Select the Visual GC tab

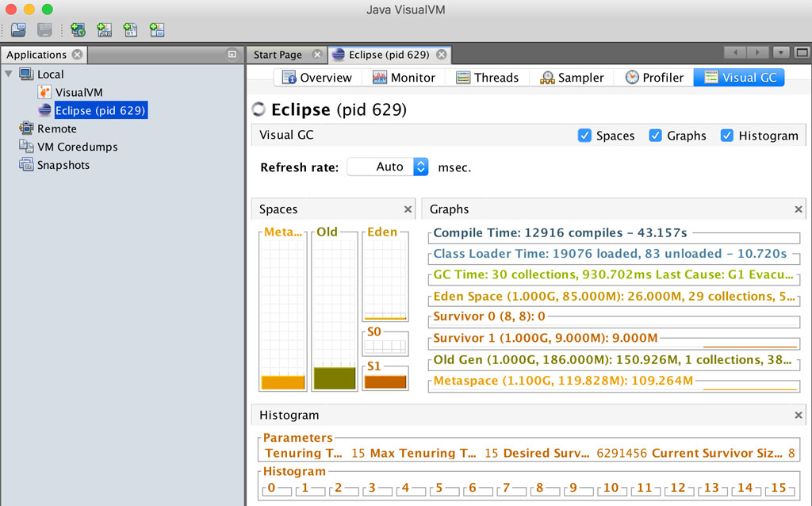(x=739, y=78)
